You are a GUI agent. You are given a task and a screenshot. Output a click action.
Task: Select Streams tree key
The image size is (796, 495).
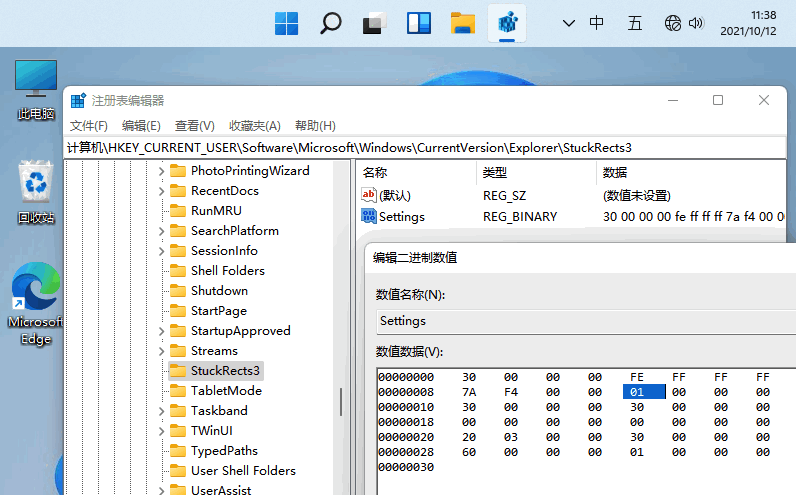coord(214,351)
